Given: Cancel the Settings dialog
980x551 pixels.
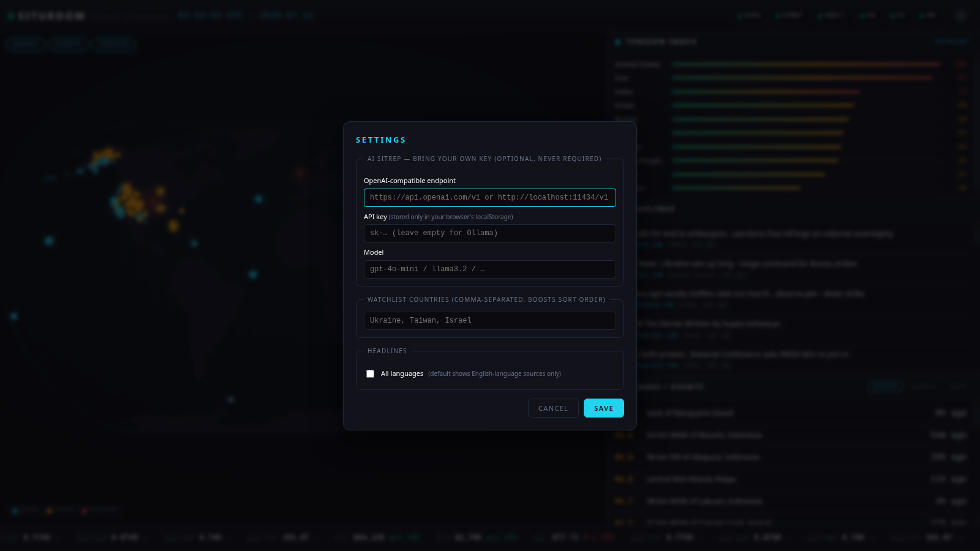Looking at the screenshot, I should tap(553, 408).
